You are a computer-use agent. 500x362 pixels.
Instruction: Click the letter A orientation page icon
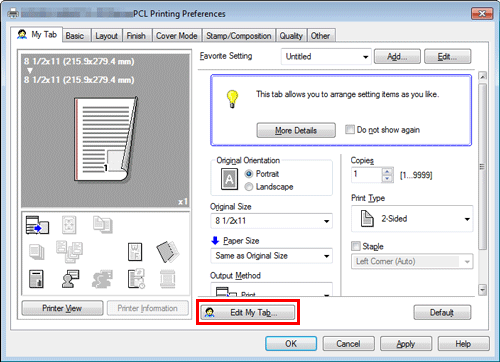[x=230, y=179]
